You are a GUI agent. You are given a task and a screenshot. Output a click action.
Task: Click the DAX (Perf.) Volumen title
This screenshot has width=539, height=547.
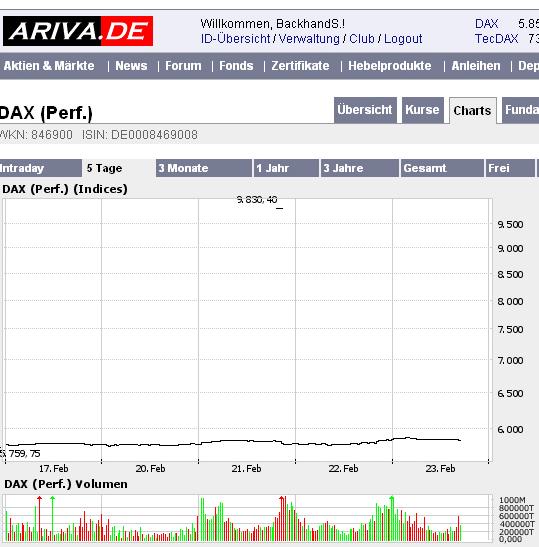tap(66, 484)
